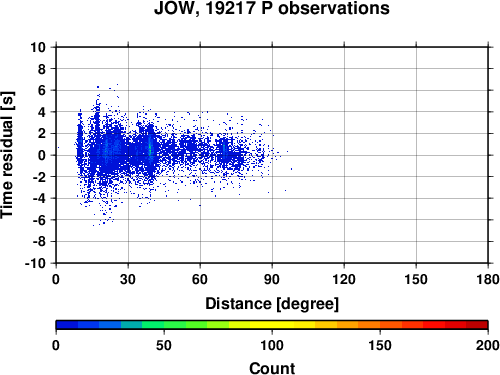Click the isolated data point near 98 degrees
The image size is (500, 375).
coord(291,169)
